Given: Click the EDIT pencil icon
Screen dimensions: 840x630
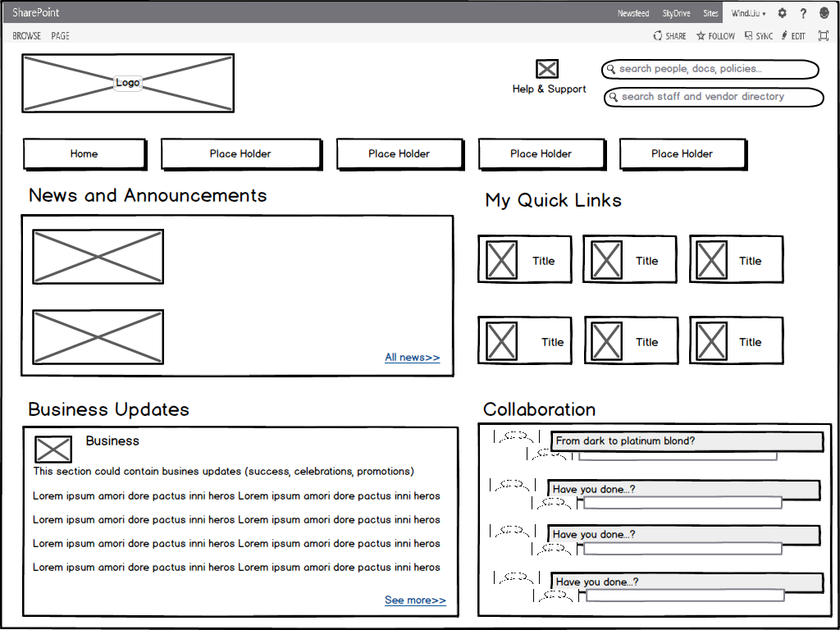Looking at the screenshot, I should 784,36.
